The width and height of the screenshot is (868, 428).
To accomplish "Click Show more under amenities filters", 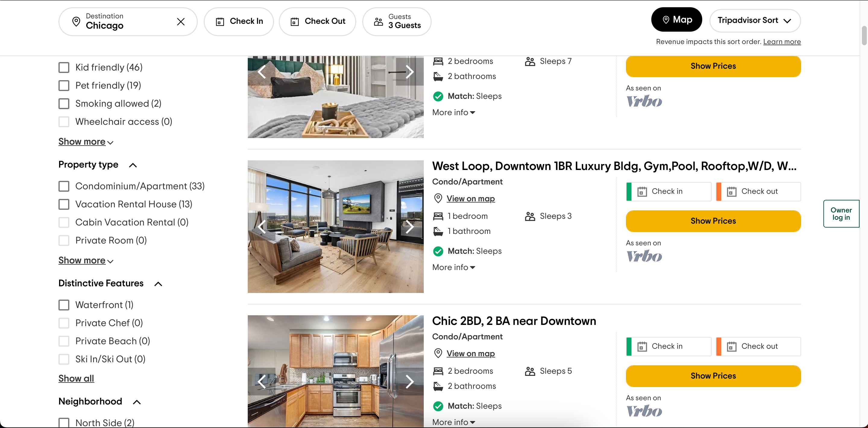I will (86, 141).
